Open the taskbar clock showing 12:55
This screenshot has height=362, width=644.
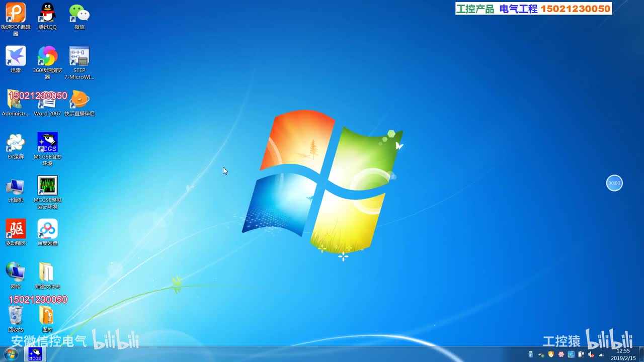coord(623,354)
